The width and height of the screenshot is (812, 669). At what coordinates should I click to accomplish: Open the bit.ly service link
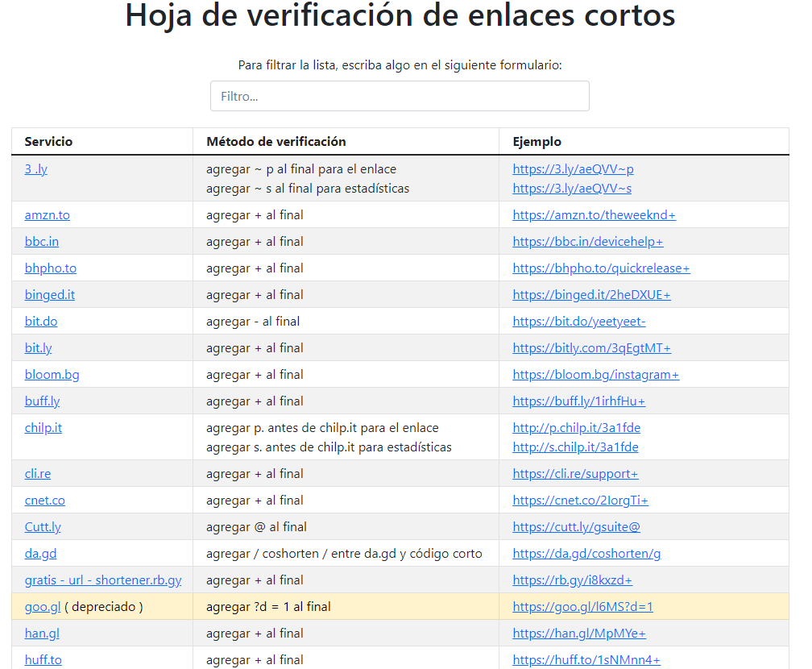point(38,347)
